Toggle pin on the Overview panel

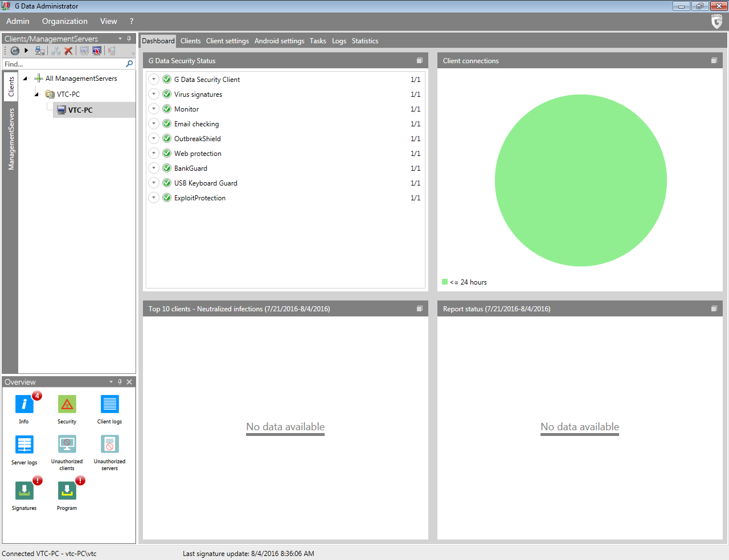pyautogui.click(x=120, y=382)
